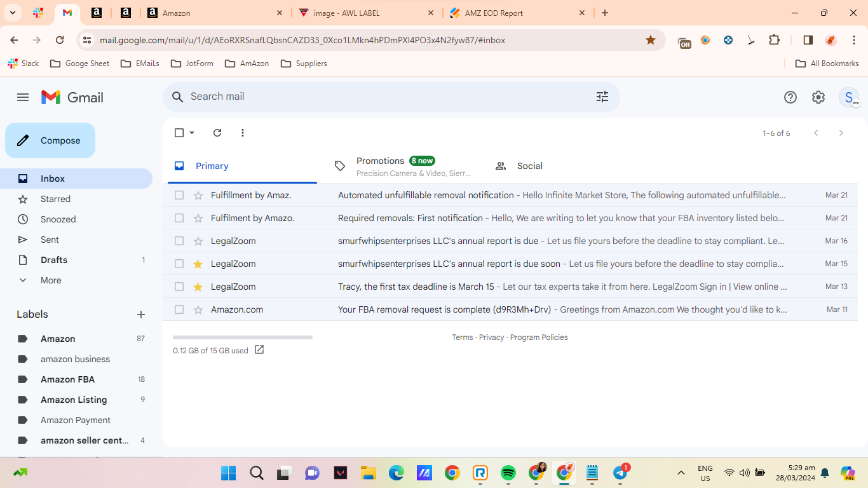This screenshot has width=868, height=488.
Task: Open the select dropdown arrow beside the checkbox
Action: (x=192, y=133)
